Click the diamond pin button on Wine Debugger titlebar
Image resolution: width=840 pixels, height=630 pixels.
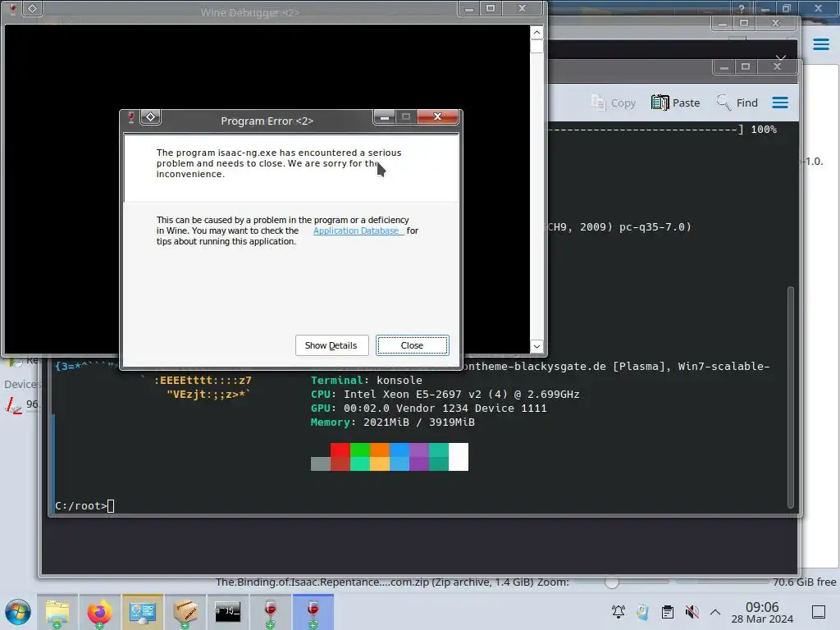pyautogui.click(x=32, y=8)
